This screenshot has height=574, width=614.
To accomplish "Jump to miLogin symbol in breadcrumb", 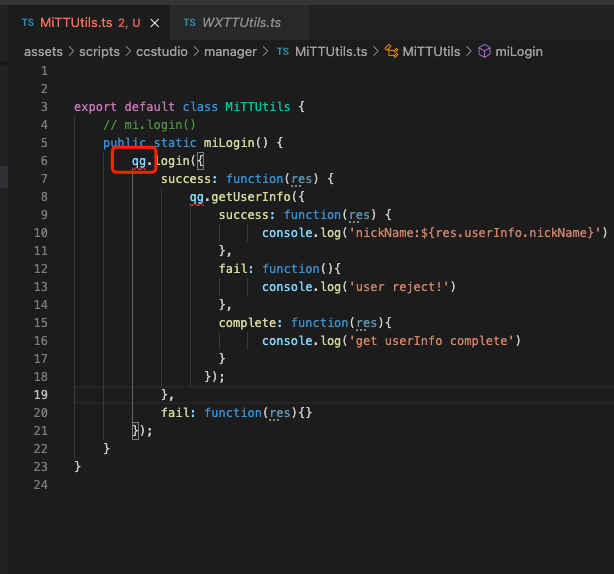I will pyautogui.click(x=518, y=51).
